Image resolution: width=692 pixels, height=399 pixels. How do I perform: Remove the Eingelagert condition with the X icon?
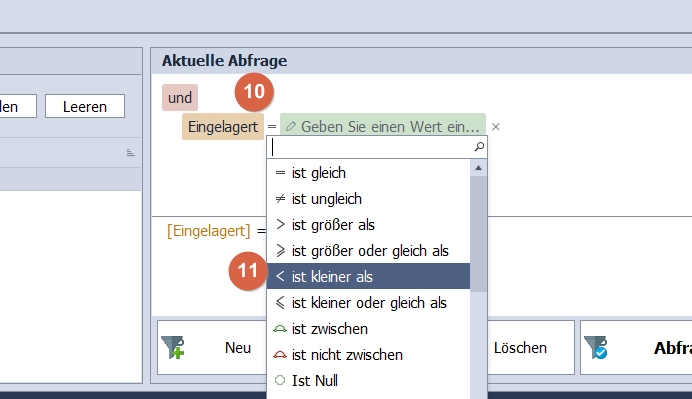pyautogui.click(x=496, y=127)
